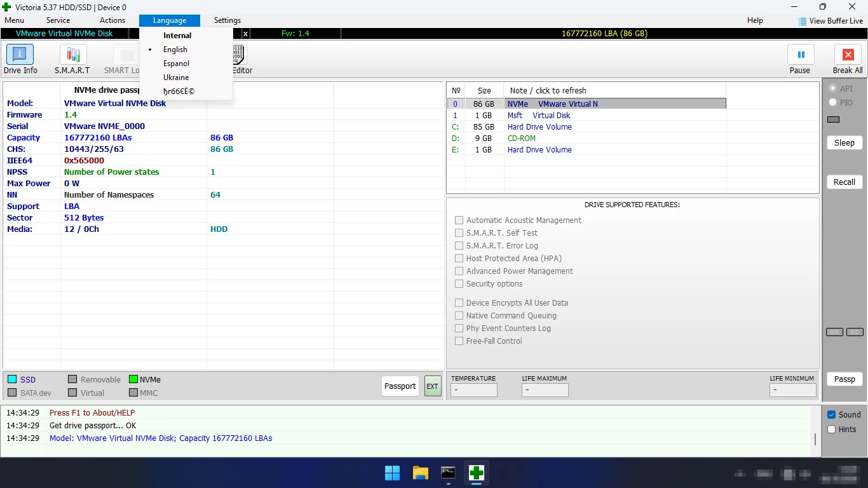This screenshot has width=868, height=488.
Task: Click the small x next to firmware bar
Action: click(245, 34)
